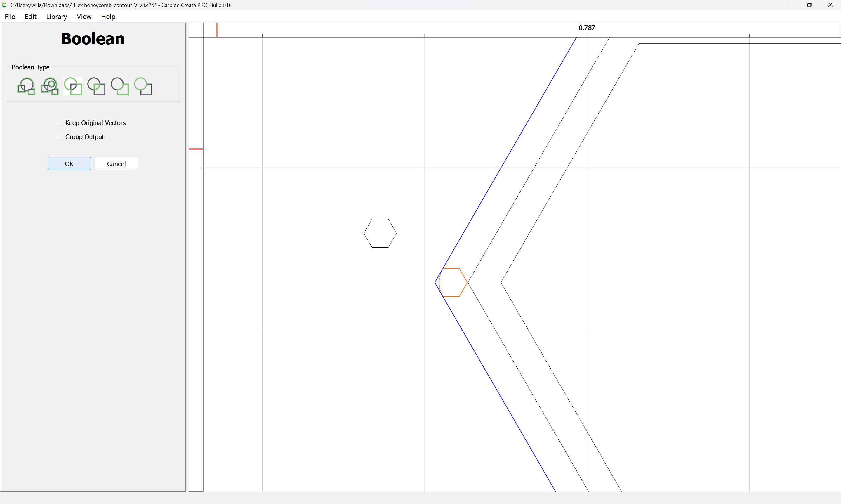Restore down the application window
841x504 pixels.
pyautogui.click(x=809, y=5)
